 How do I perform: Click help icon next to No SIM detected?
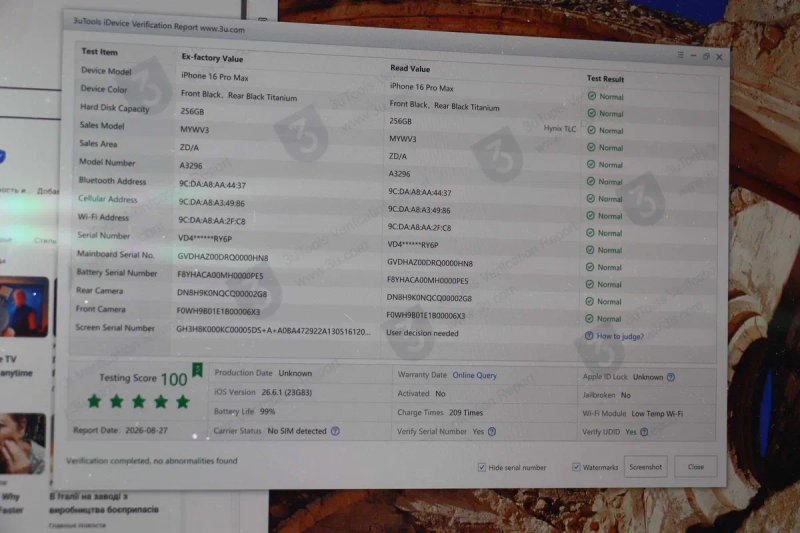(x=335, y=431)
